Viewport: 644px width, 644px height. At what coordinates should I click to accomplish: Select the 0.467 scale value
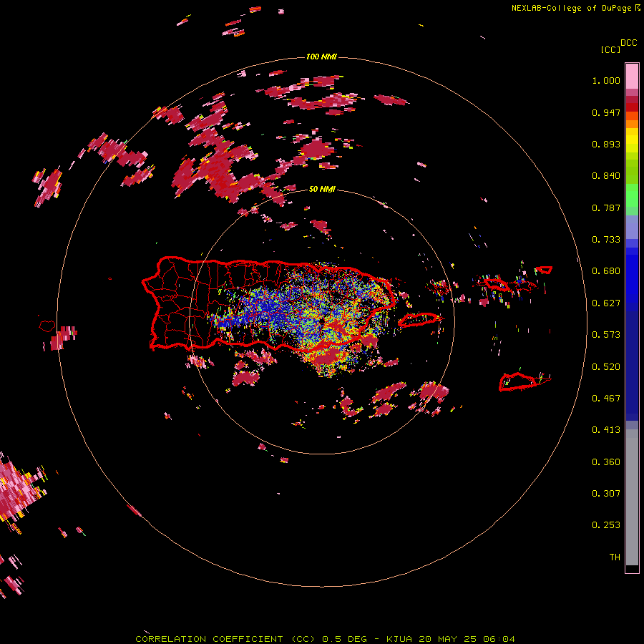tap(606, 399)
